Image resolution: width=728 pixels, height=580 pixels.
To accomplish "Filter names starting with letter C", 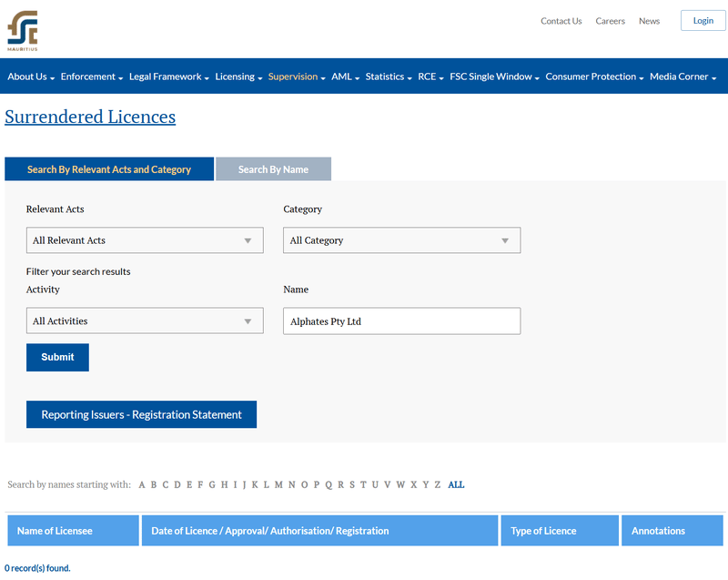I will click(166, 484).
